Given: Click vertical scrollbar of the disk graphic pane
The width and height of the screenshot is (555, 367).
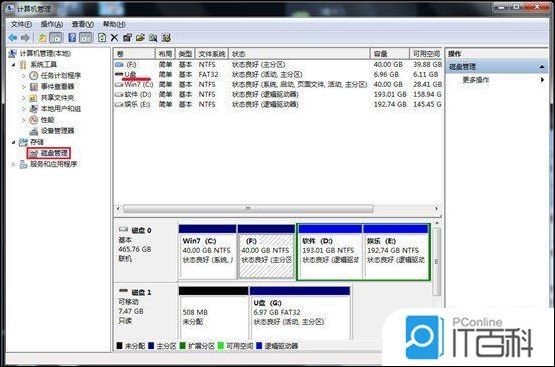Looking at the screenshot, I should [x=437, y=262].
